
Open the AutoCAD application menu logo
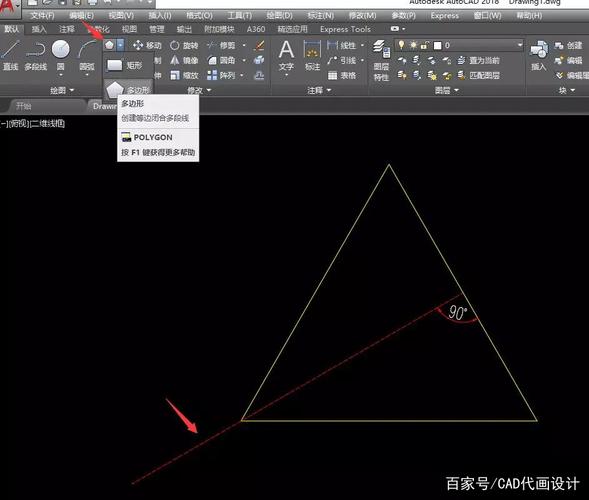pos(8,8)
